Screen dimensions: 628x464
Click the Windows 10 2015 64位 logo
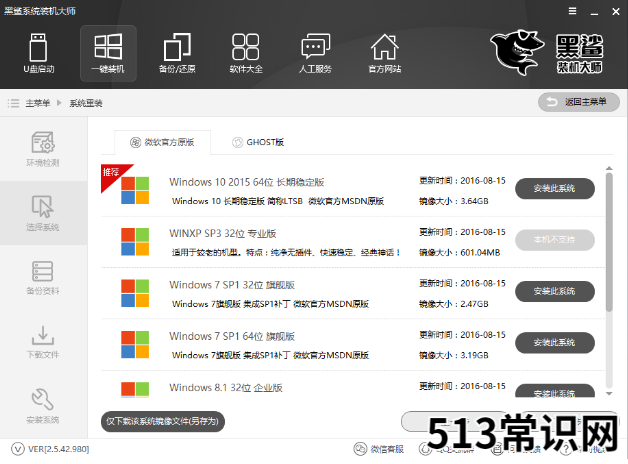[x=135, y=191]
